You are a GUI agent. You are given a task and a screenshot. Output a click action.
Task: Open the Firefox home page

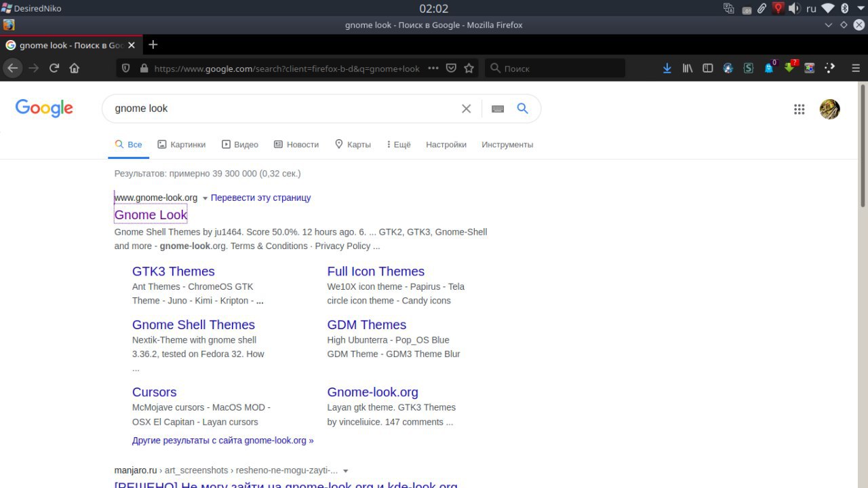[x=75, y=68]
